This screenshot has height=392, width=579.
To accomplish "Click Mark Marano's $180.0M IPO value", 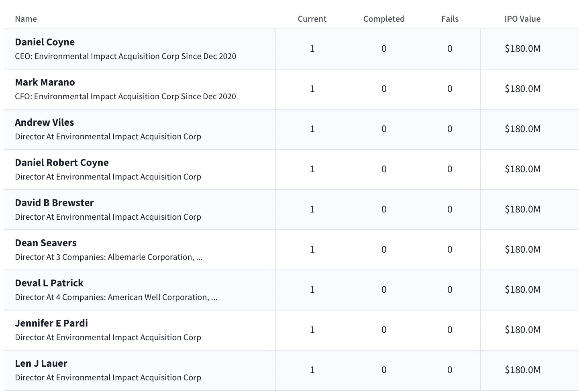I will coord(522,89).
